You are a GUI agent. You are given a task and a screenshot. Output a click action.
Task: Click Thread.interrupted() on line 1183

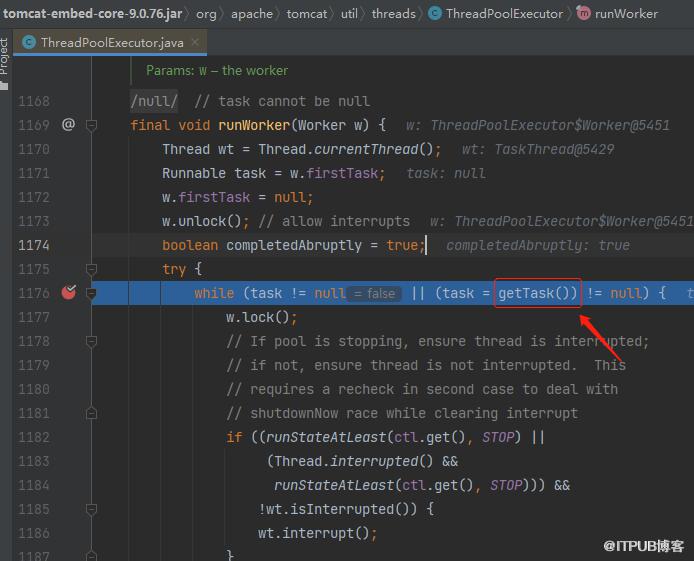tap(354, 461)
